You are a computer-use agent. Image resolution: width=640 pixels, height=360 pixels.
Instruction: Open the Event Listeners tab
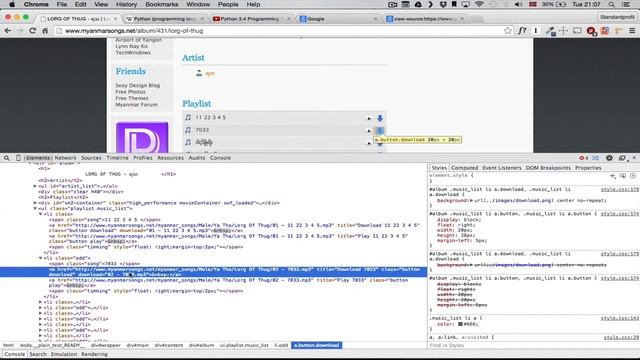coord(502,168)
